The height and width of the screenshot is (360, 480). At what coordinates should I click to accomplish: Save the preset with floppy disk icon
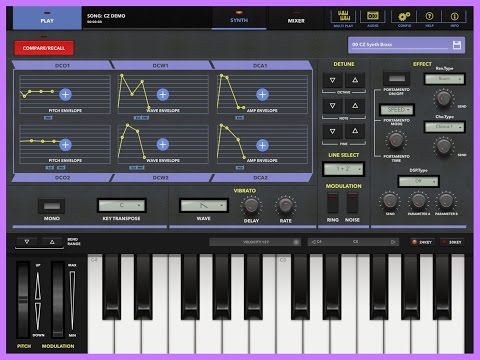(x=457, y=45)
